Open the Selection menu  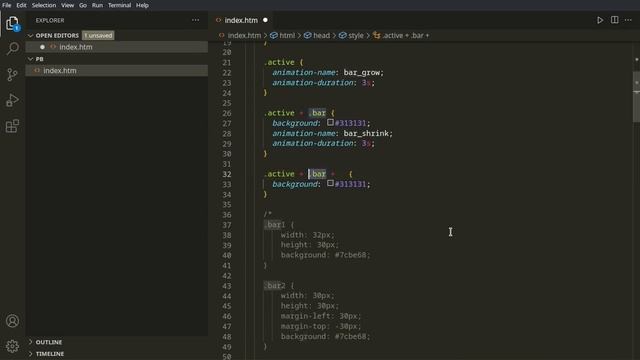coord(44,5)
